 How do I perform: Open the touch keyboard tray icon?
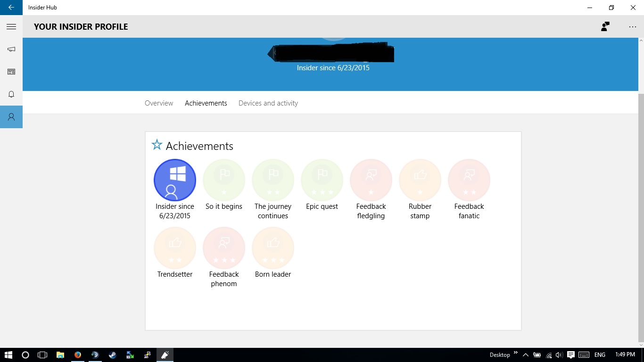[584, 355]
